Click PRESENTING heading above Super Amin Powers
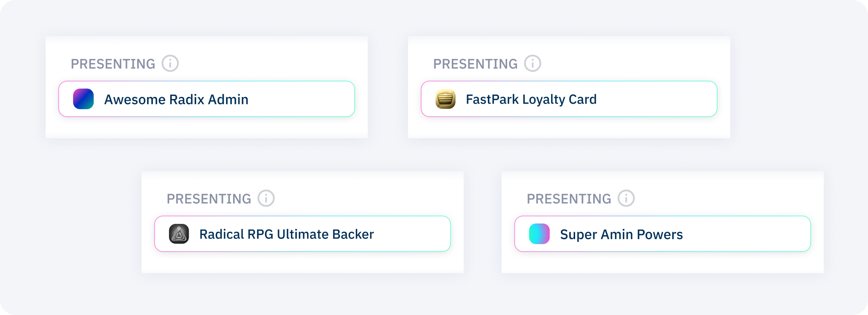Screen dimensions: 868x315 pos(569,199)
